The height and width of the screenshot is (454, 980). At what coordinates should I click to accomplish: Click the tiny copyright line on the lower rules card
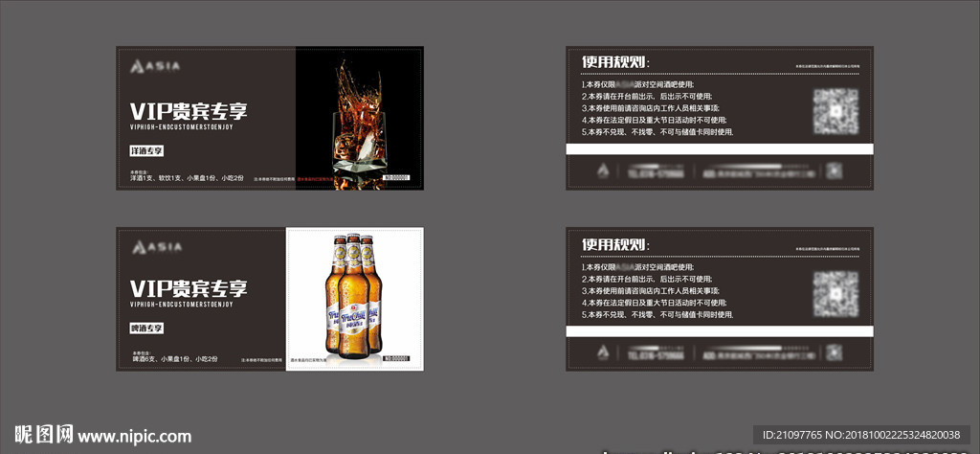click(x=827, y=248)
